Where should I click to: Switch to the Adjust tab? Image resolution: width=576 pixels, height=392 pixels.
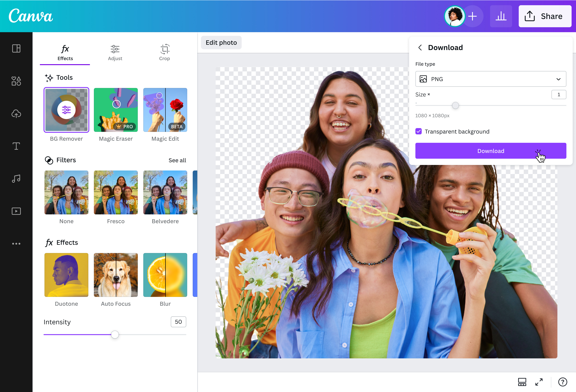point(115,53)
